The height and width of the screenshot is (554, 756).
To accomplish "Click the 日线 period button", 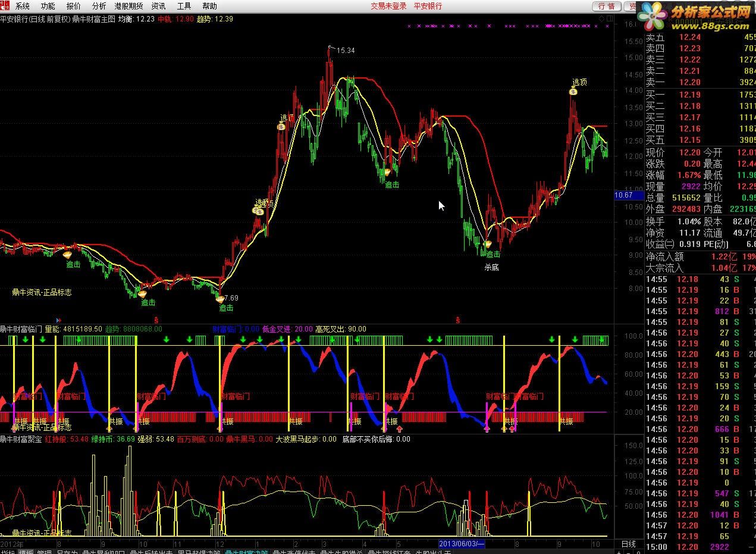I will 629,544.
